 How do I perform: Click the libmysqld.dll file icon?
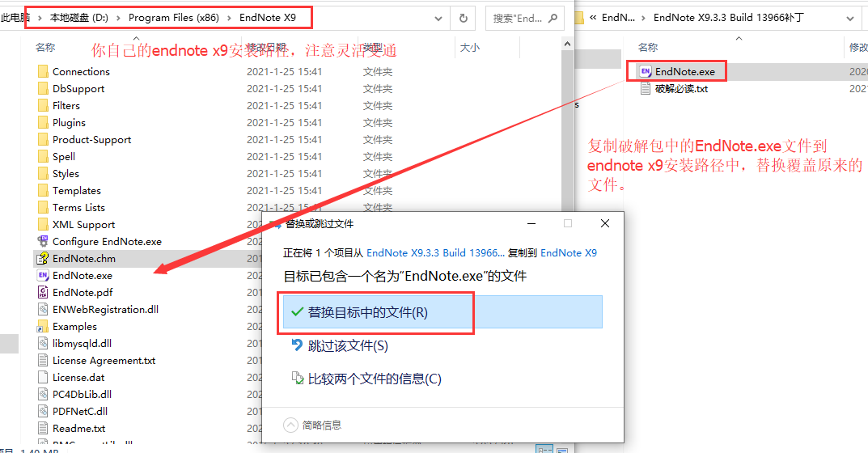click(43, 343)
